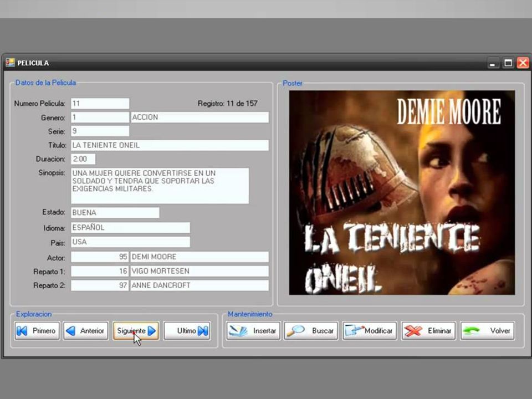The height and width of the screenshot is (399, 532).
Task: Click the Insertar button
Action: click(253, 331)
